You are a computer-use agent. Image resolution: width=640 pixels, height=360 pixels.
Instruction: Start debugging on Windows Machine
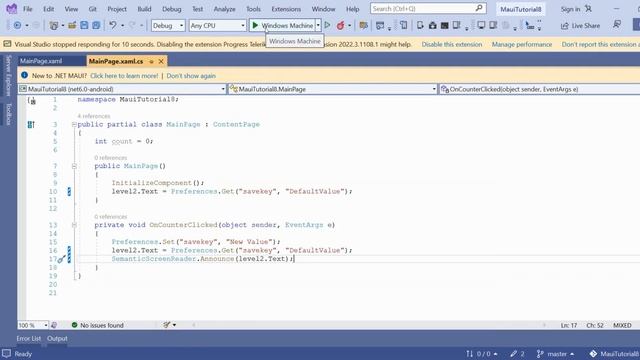(x=283, y=25)
